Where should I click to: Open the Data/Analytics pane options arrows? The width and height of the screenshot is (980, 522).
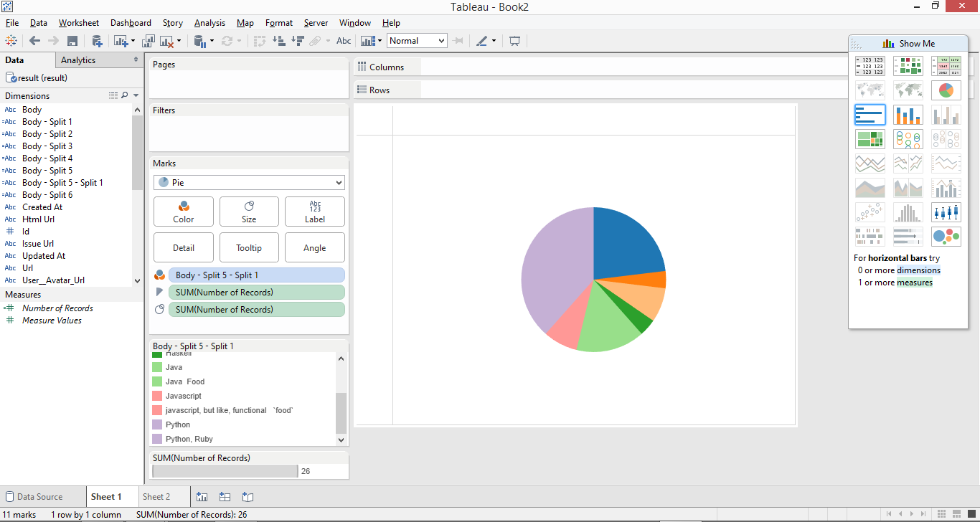tap(136, 60)
